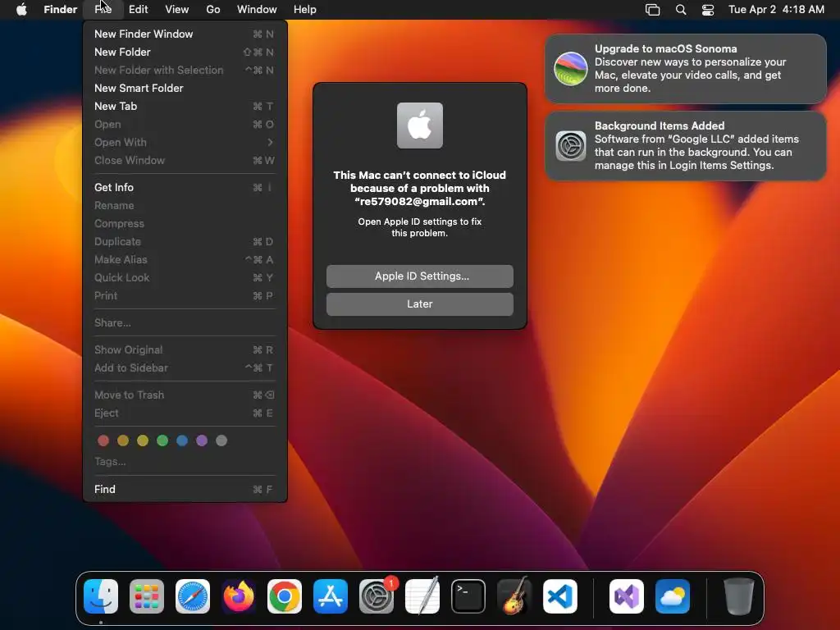Open the Trash in the Dock
This screenshot has width=840, height=630.
coord(739,596)
